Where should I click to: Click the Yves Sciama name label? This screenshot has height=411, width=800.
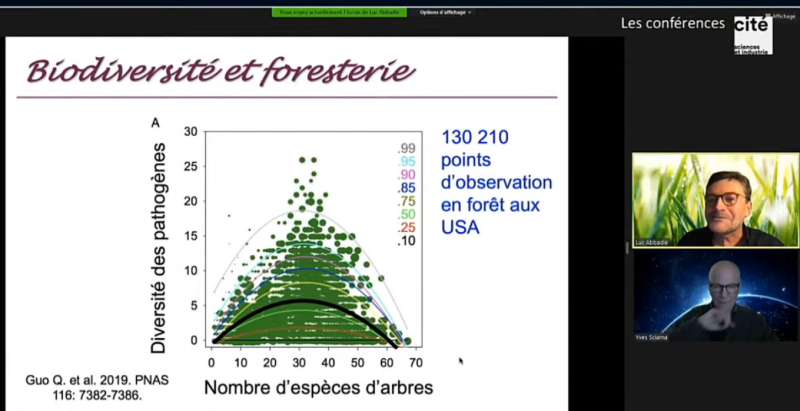point(652,338)
